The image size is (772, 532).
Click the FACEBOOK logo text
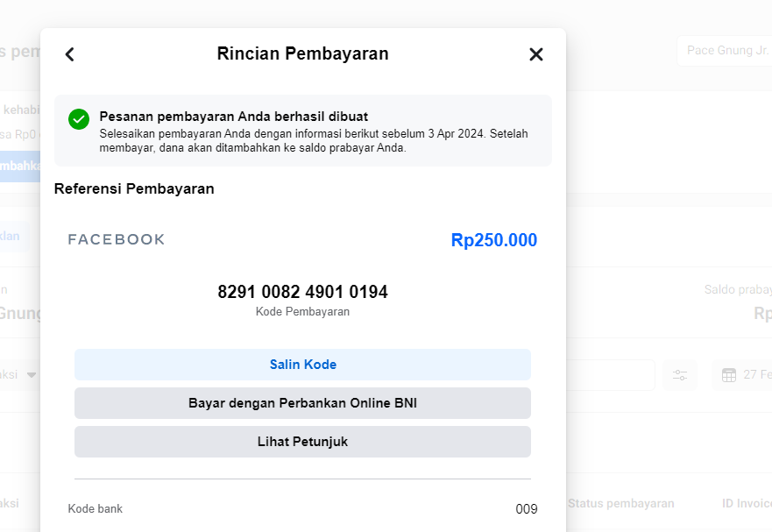pos(117,240)
